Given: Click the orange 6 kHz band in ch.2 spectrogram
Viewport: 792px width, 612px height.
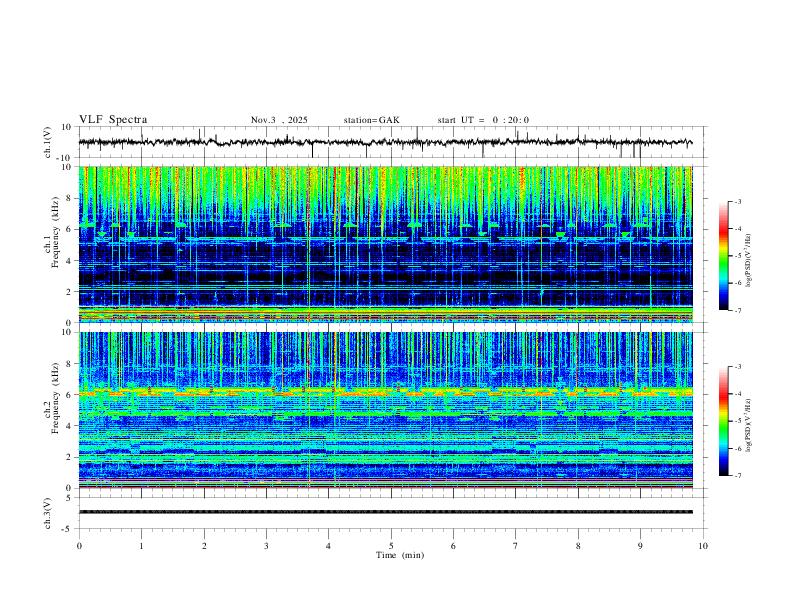Looking at the screenshot, I should (x=385, y=392).
